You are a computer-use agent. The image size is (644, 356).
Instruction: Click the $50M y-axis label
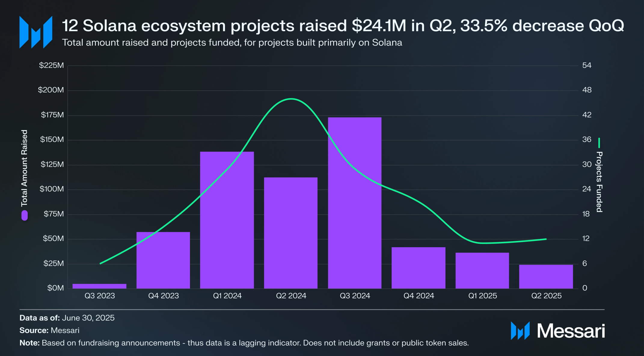(53, 239)
